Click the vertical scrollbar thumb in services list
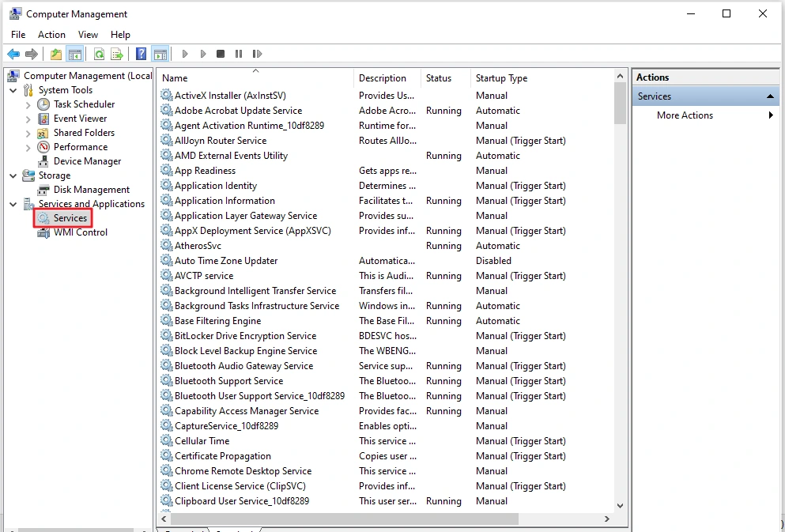785x532 pixels. 620,103
